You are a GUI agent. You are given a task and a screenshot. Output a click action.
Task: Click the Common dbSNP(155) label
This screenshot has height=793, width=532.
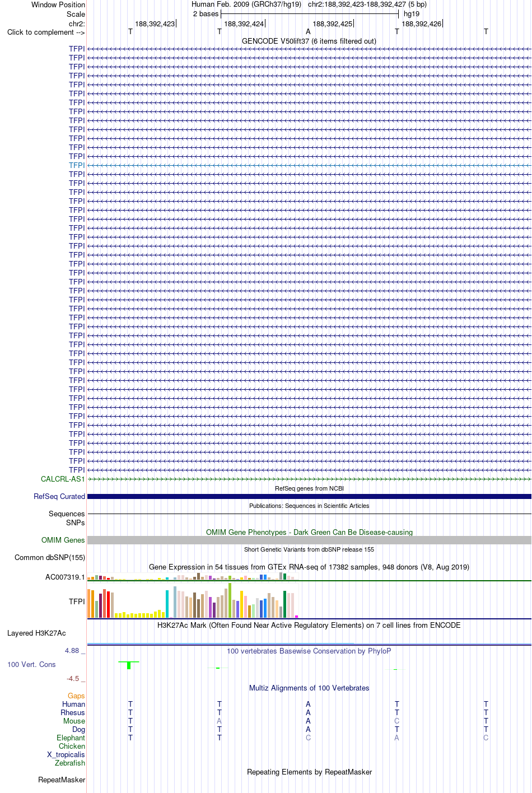(x=50, y=557)
